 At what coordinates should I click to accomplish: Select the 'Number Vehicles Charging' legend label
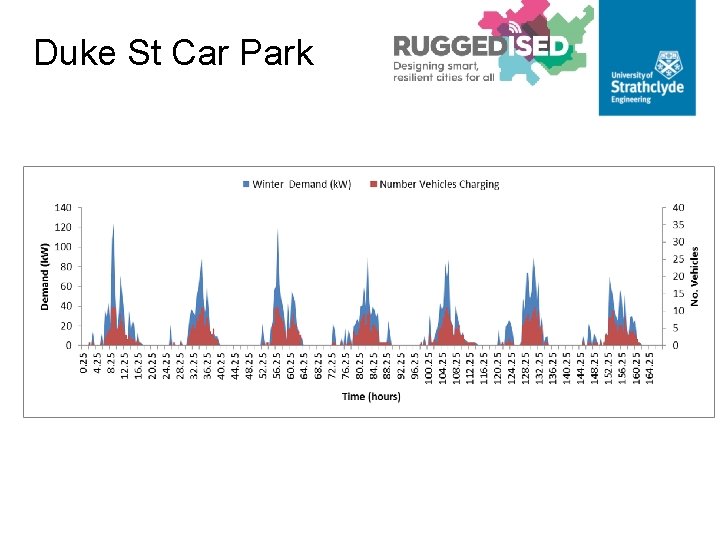pyautogui.click(x=439, y=184)
